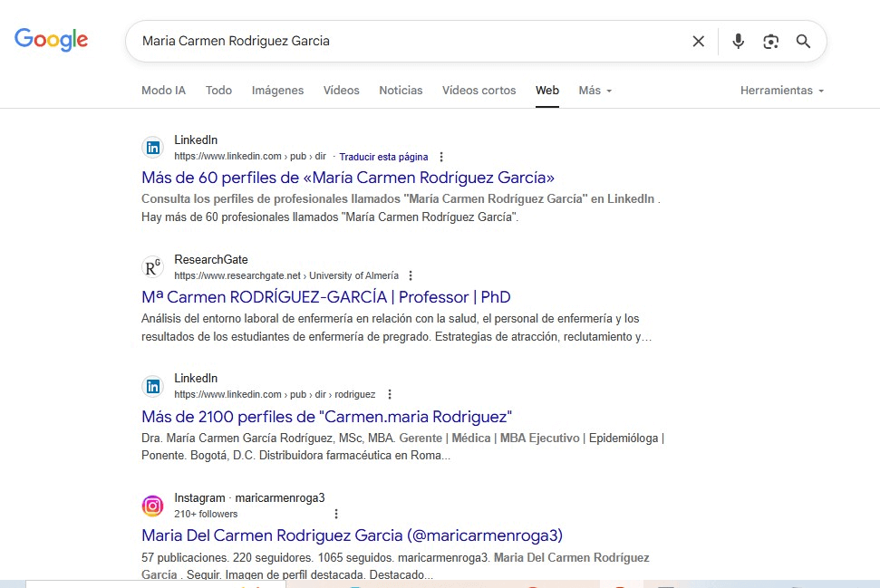Viewport: 880px width, 588px height.
Task: Open more options for ResearchGate result
Action: (x=411, y=275)
